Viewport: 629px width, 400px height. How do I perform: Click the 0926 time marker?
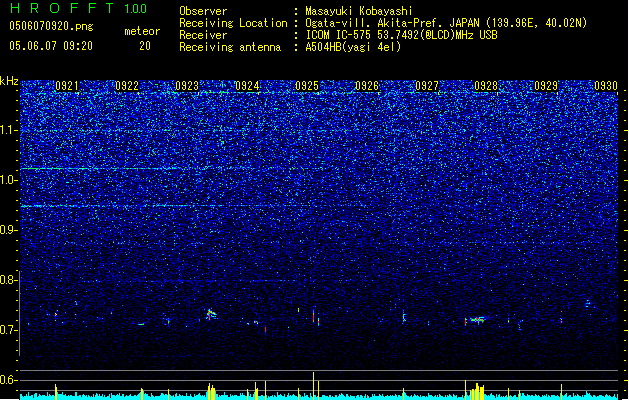click(367, 86)
